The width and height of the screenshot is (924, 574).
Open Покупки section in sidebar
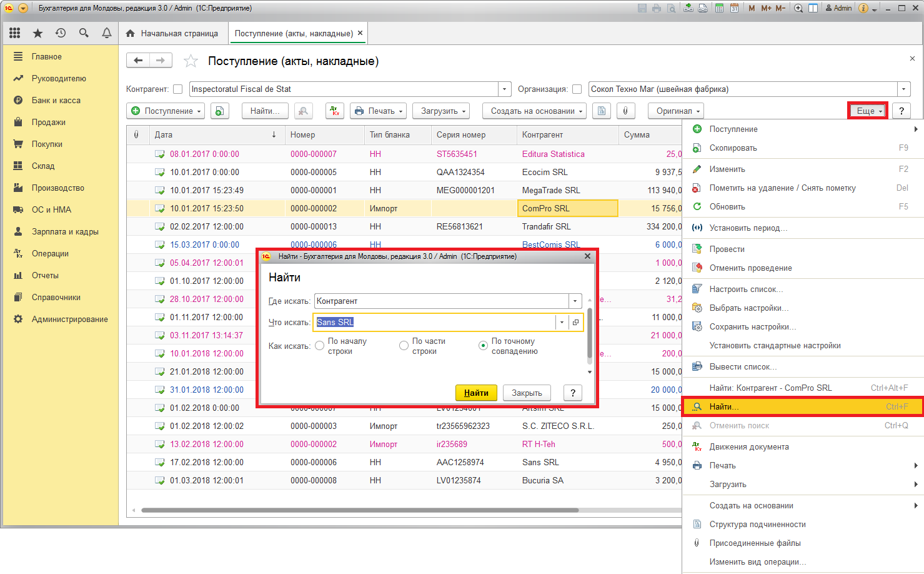tap(47, 144)
